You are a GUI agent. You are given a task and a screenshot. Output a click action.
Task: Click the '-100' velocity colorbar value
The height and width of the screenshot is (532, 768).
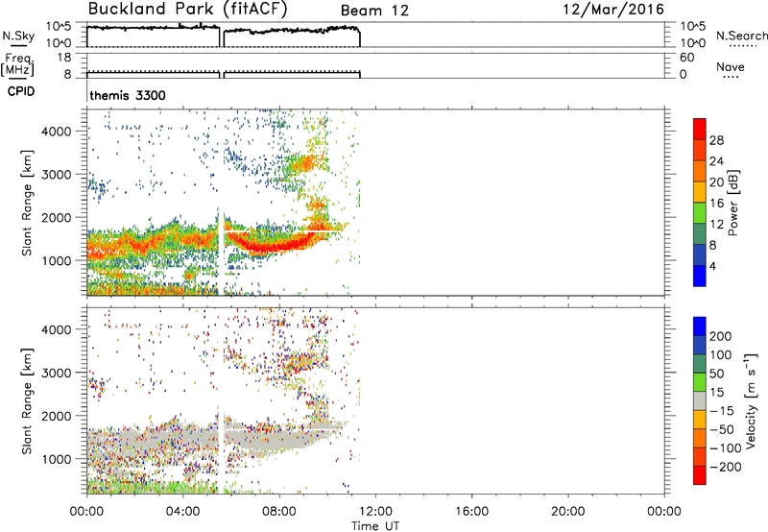[x=726, y=447]
